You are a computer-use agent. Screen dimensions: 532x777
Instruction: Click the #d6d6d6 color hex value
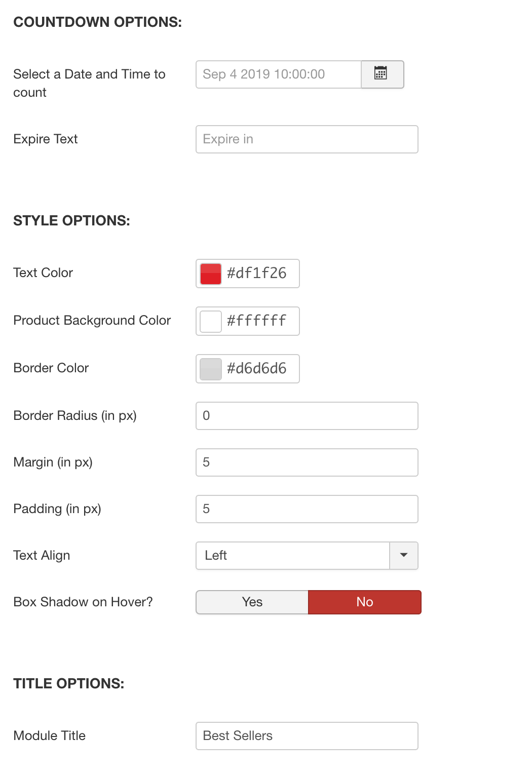[257, 368]
